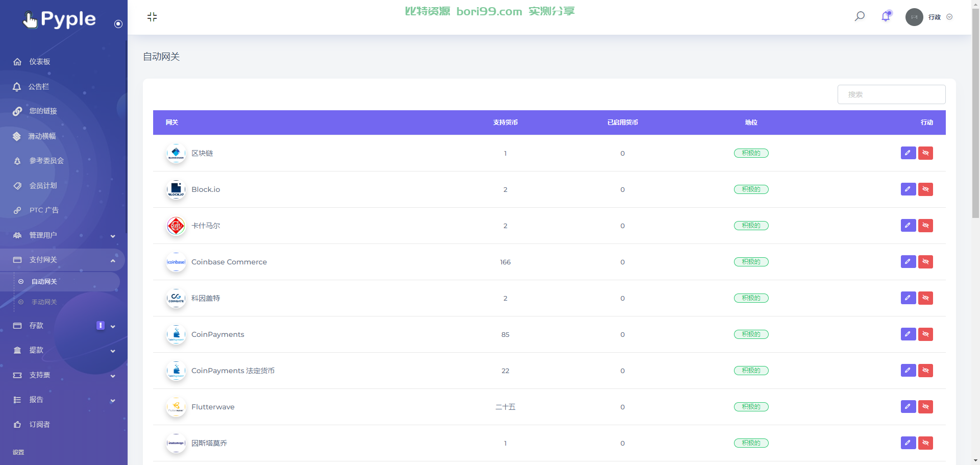Disable the 科因盖特 gateway
980x465 pixels.
925,298
